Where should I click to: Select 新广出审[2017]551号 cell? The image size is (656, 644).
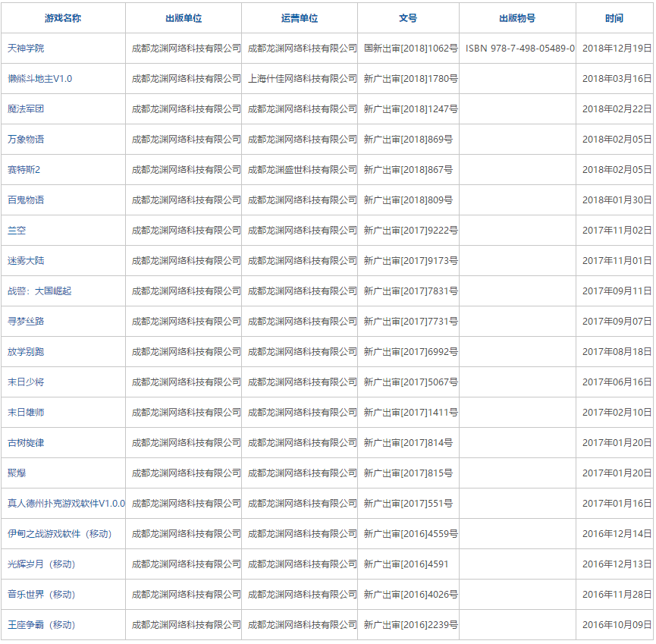408,504
